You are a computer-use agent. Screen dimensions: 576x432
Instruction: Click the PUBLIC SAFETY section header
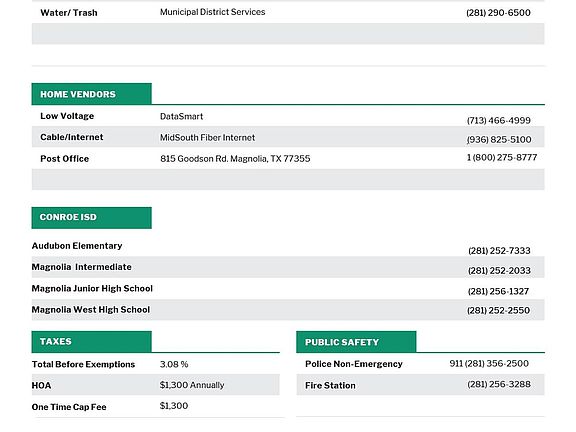356,342
